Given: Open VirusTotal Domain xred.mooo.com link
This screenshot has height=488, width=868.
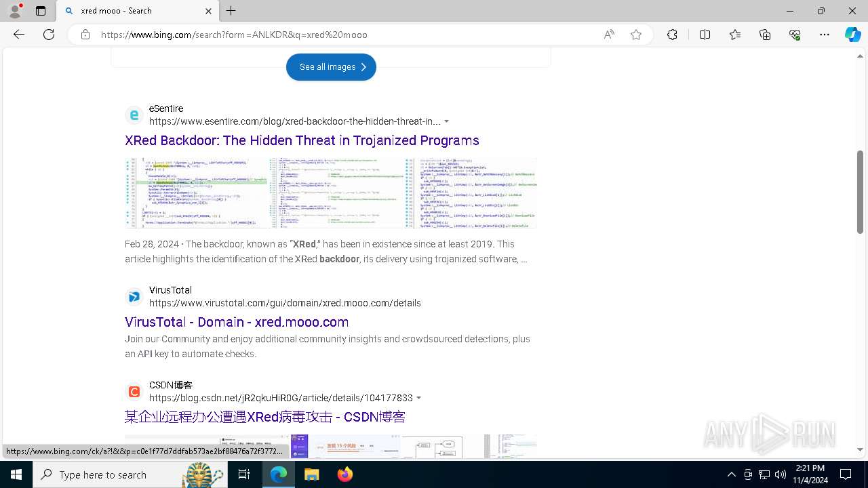Looking at the screenshot, I should pos(237,322).
